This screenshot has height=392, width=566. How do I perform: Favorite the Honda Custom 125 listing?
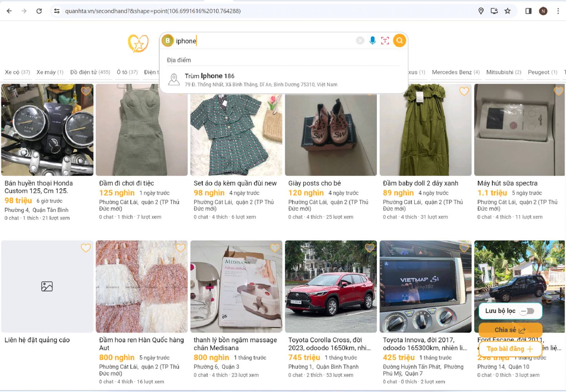[86, 91]
